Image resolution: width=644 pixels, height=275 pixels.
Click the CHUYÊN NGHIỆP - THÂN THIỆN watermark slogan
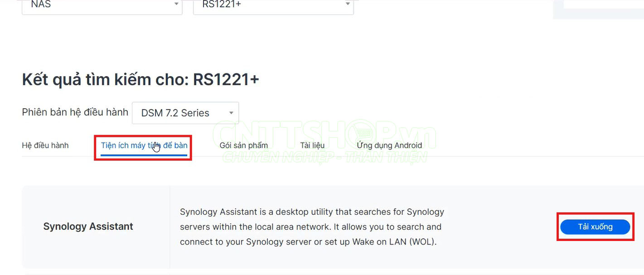point(324,157)
